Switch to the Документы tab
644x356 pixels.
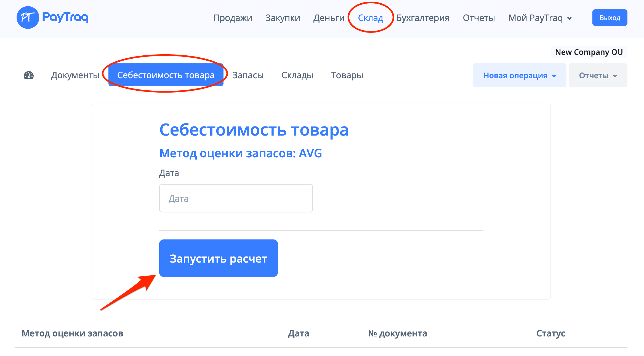(x=75, y=75)
